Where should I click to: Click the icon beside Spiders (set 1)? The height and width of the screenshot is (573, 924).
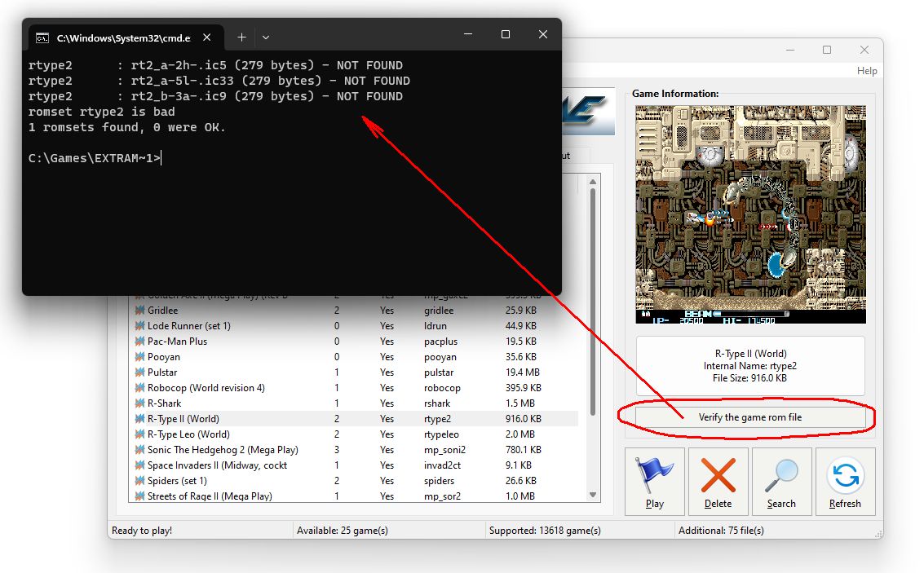click(x=139, y=481)
